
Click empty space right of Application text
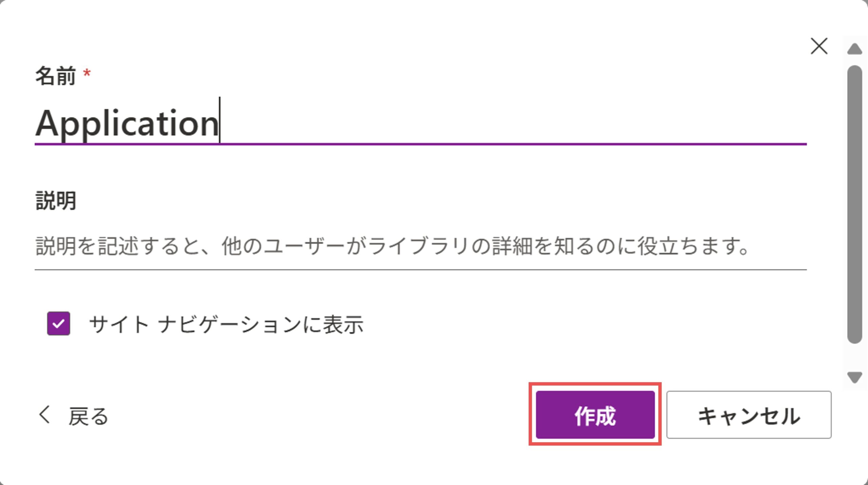[x=509, y=124]
